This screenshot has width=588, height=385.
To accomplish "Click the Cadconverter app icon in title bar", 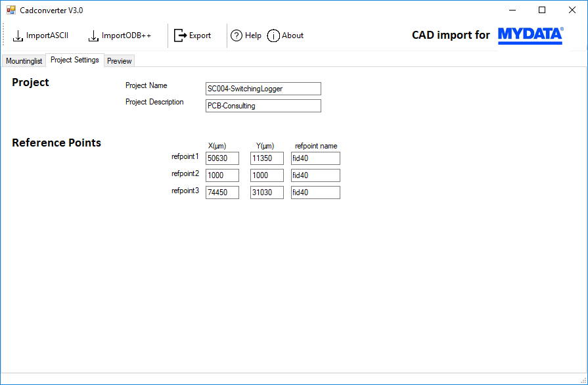I will point(11,10).
